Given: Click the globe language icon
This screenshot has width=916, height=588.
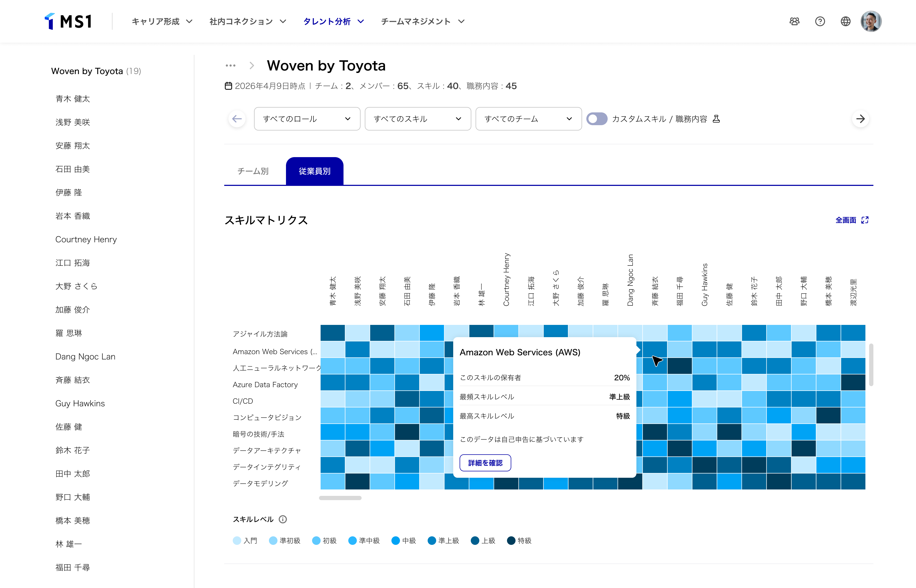Looking at the screenshot, I should coord(845,21).
